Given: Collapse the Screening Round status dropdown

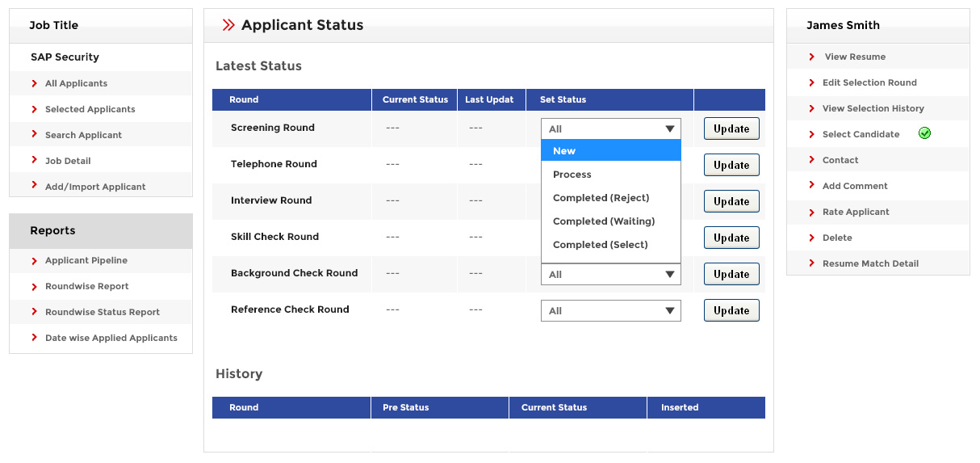Looking at the screenshot, I should [611, 128].
